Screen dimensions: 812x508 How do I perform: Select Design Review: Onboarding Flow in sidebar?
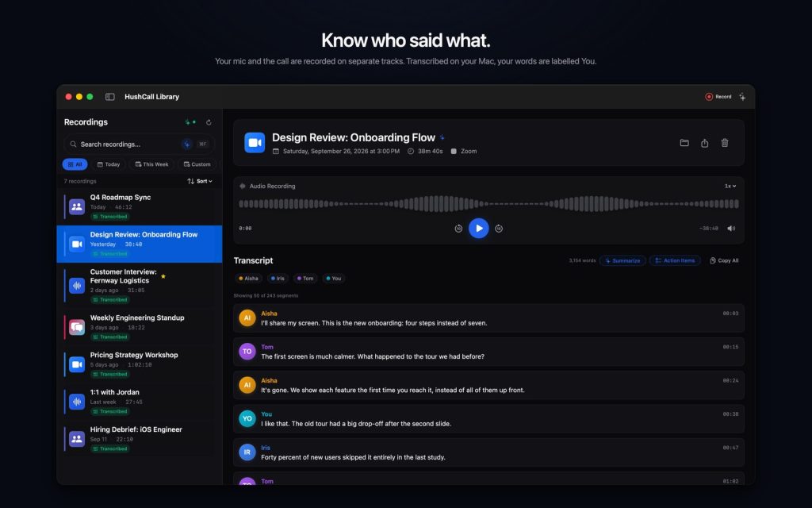click(140, 244)
